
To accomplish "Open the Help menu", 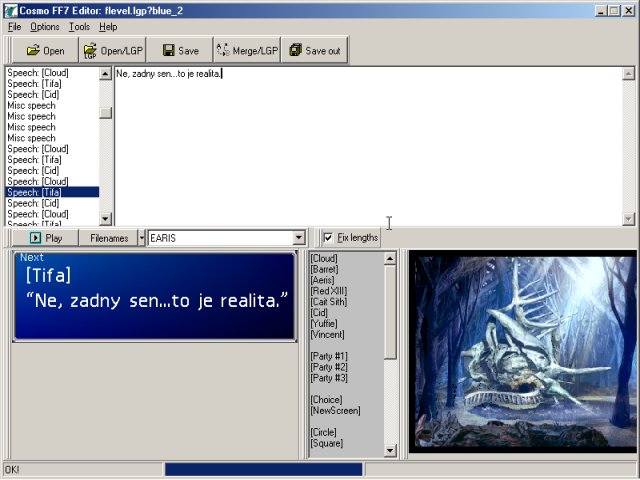I will click(108, 27).
